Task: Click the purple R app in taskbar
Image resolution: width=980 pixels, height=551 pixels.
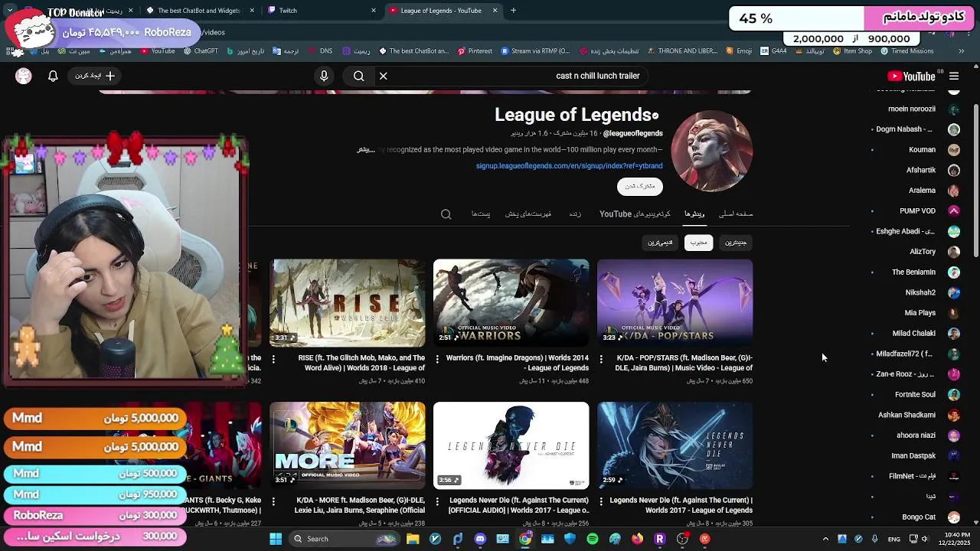Action: click(660, 539)
